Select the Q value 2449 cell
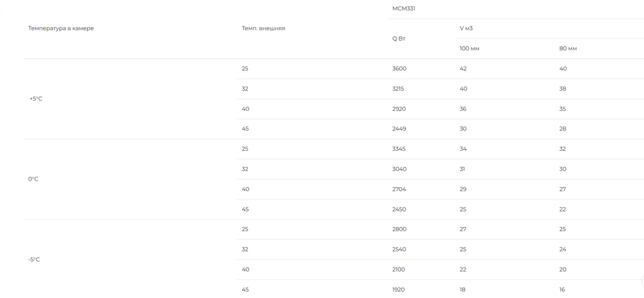Image resolution: width=644 pixels, height=298 pixels. [399, 129]
